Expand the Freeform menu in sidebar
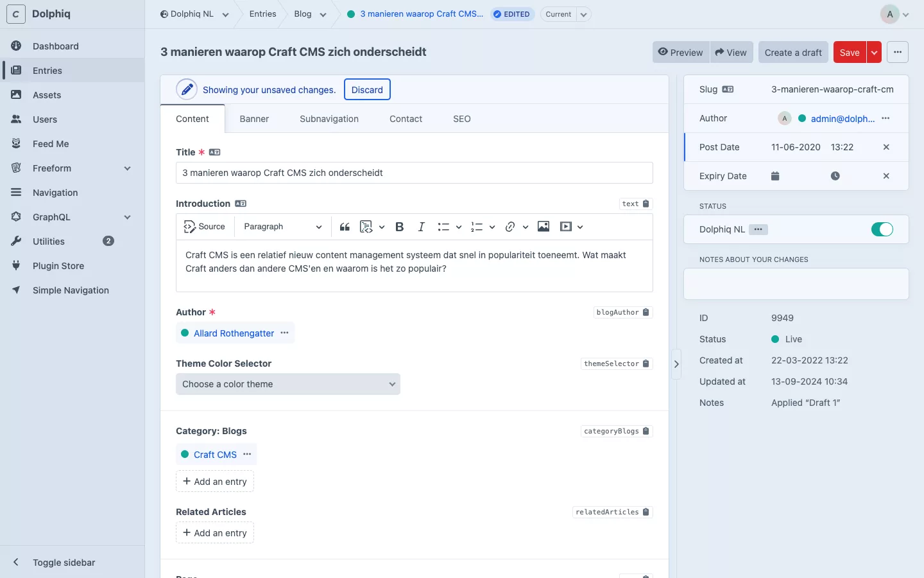Screen dimensions: 924x578 click(127, 168)
